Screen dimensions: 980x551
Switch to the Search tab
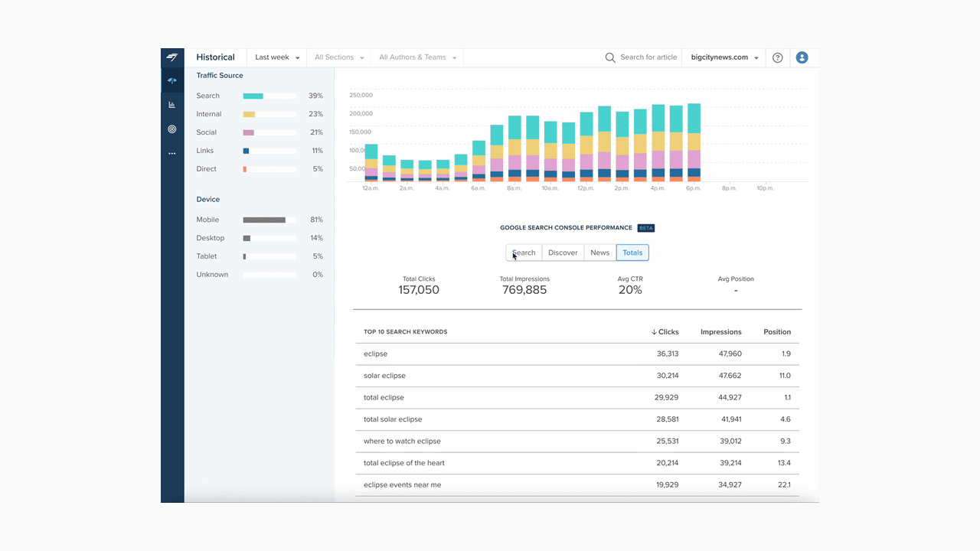[524, 253]
